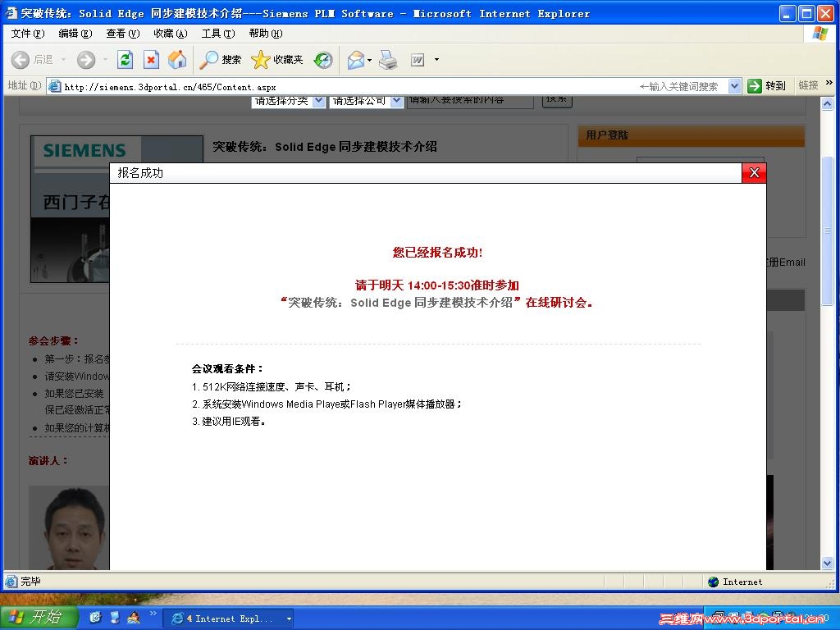Screen dimensions: 840x630
Task: Open 帮助(H) menu
Action: pos(265,33)
